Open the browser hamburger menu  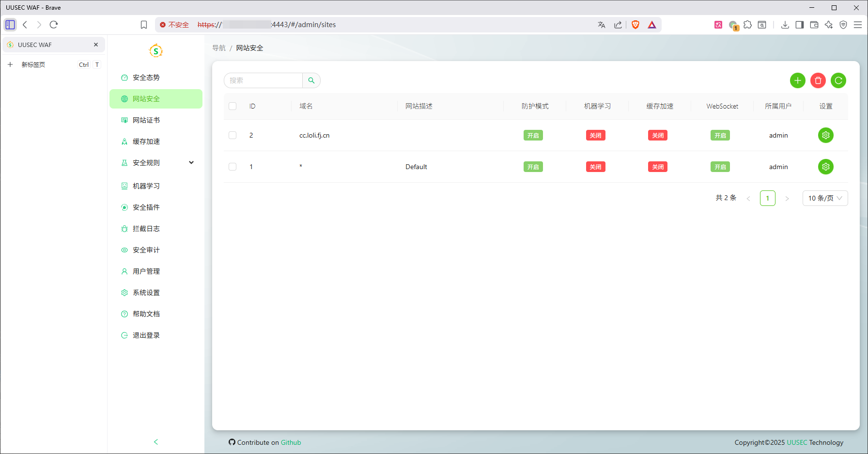point(858,25)
